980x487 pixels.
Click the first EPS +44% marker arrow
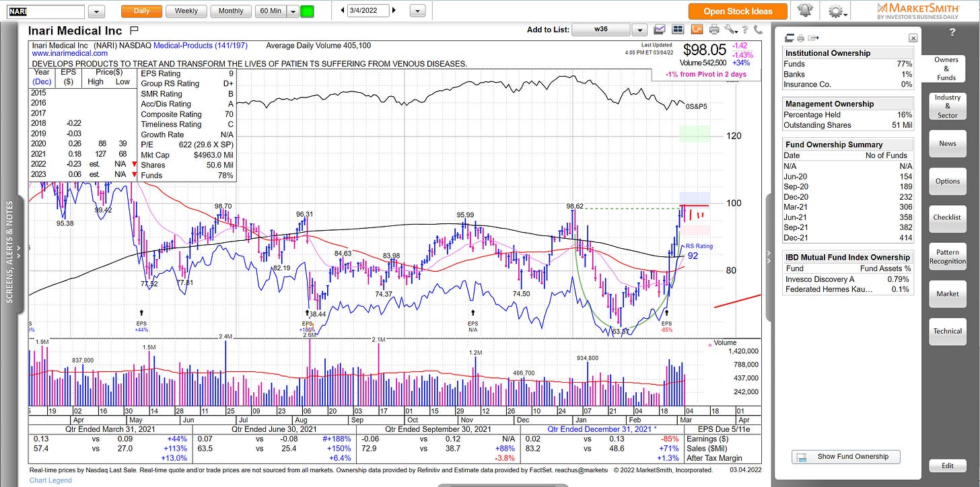coord(142,312)
